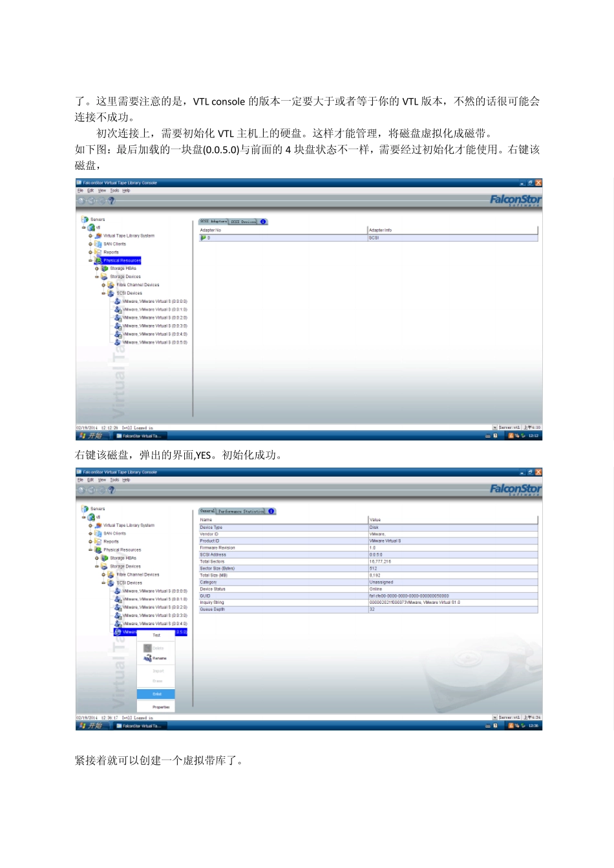Open status bar dropdown arrow in lower console
This screenshot has height=868, width=614.
tap(494, 718)
